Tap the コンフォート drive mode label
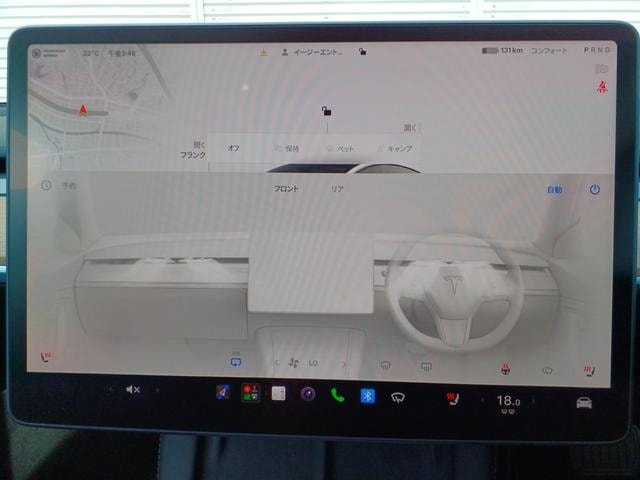Image resolution: width=640 pixels, height=480 pixels. 549,51
